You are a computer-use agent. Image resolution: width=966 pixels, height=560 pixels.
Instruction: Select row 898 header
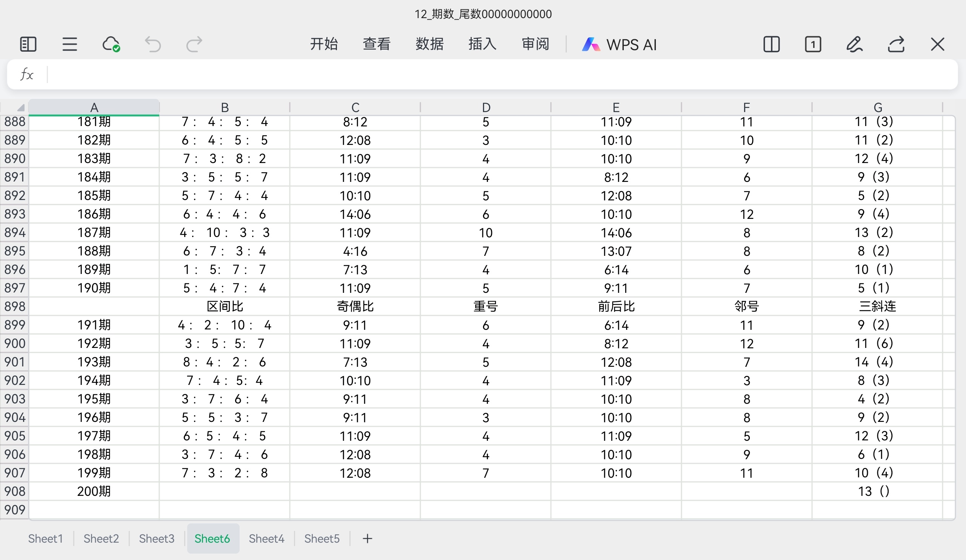tap(15, 306)
